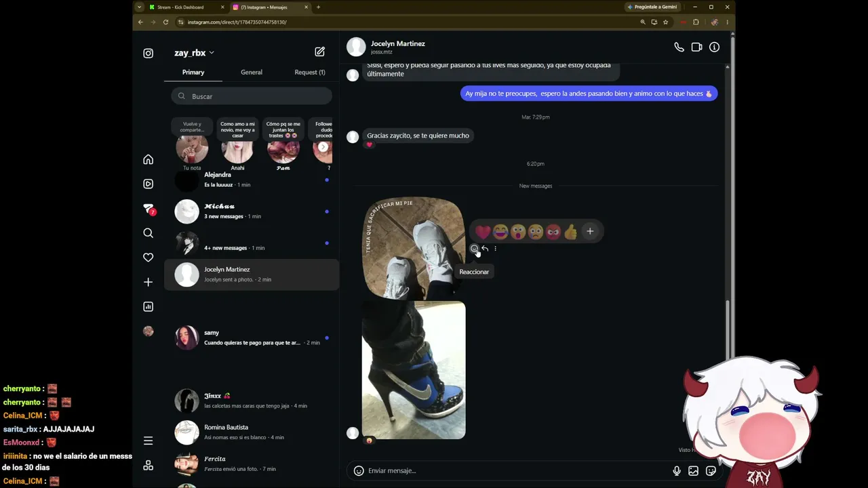Open the sticker picker in the message box
Image resolution: width=868 pixels, height=488 pixels.
711,470
